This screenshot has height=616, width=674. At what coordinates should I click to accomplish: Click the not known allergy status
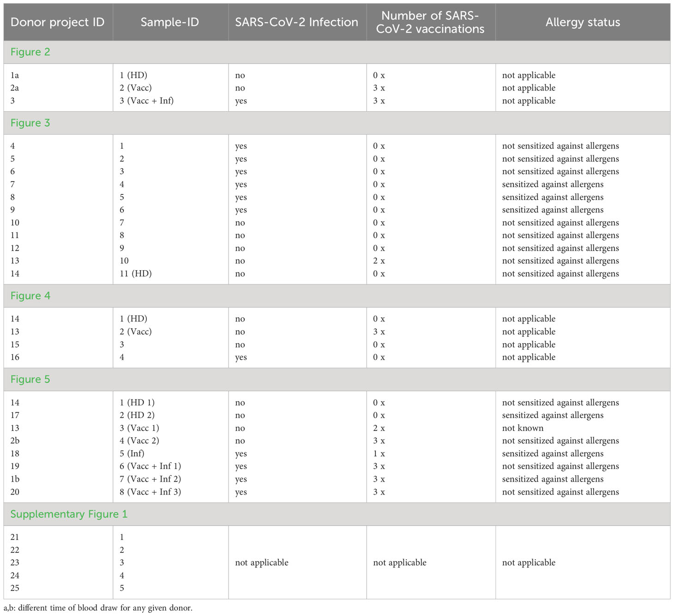pyautogui.click(x=523, y=428)
